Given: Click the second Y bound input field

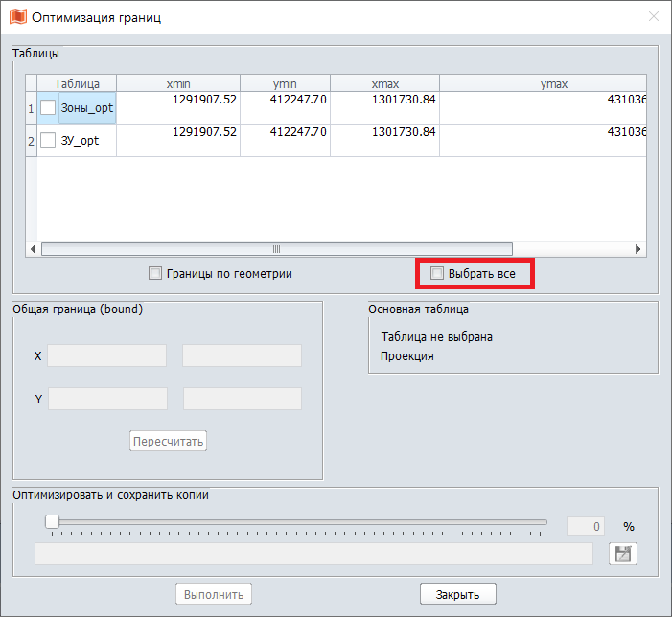Looking at the screenshot, I should (x=242, y=399).
